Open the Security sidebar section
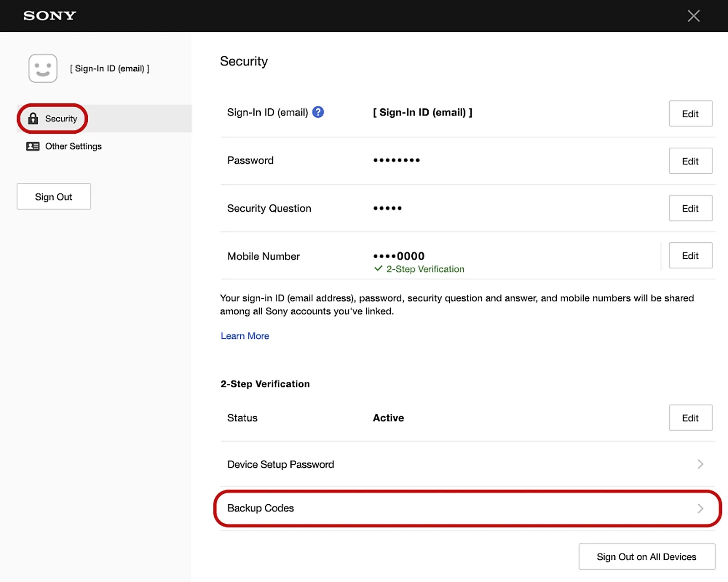 [61, 119]
